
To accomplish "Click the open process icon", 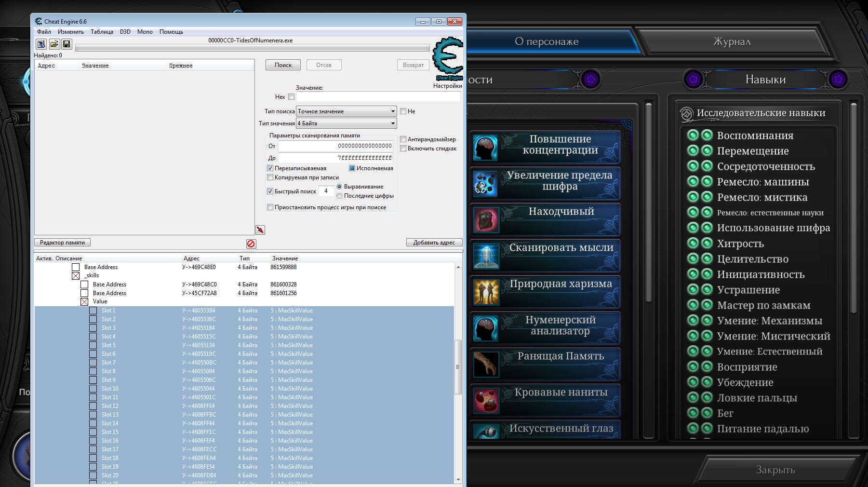I will pyautogui.click(x=41, y=44).
